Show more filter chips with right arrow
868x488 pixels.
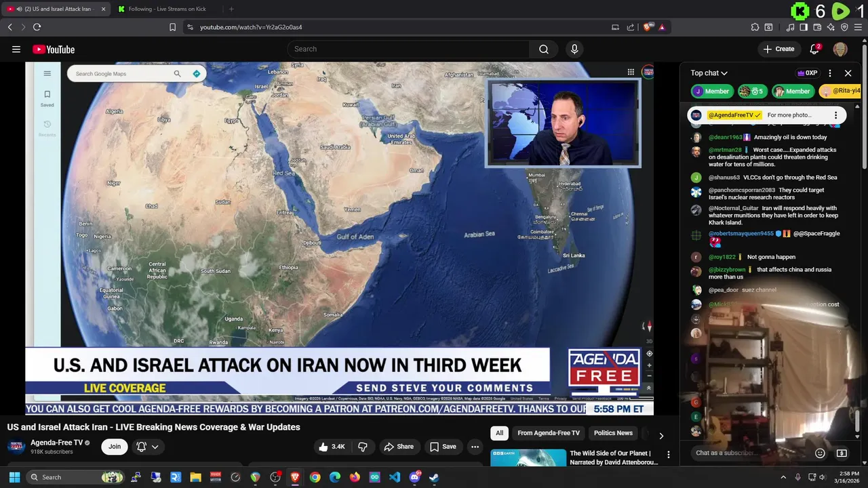point(661,435)
